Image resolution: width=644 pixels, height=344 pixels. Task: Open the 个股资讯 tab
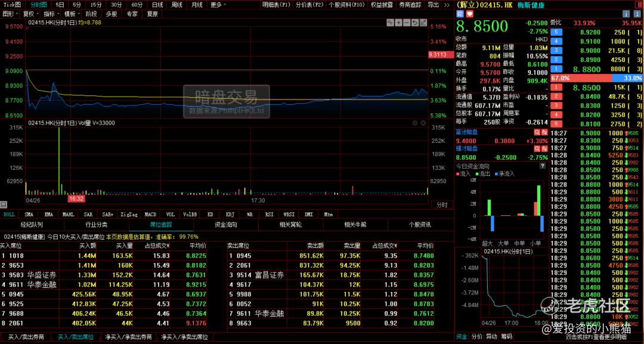420,225
